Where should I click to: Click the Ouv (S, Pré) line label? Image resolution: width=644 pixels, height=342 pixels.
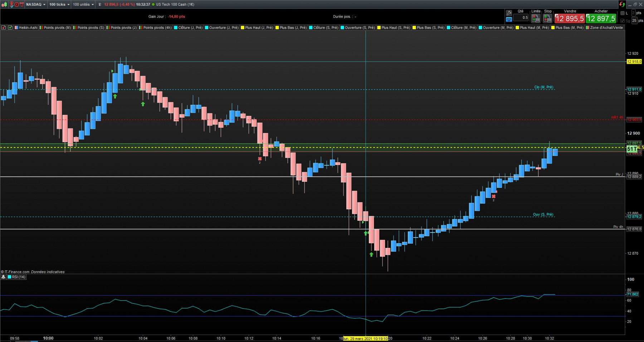[x=543, y=215]
